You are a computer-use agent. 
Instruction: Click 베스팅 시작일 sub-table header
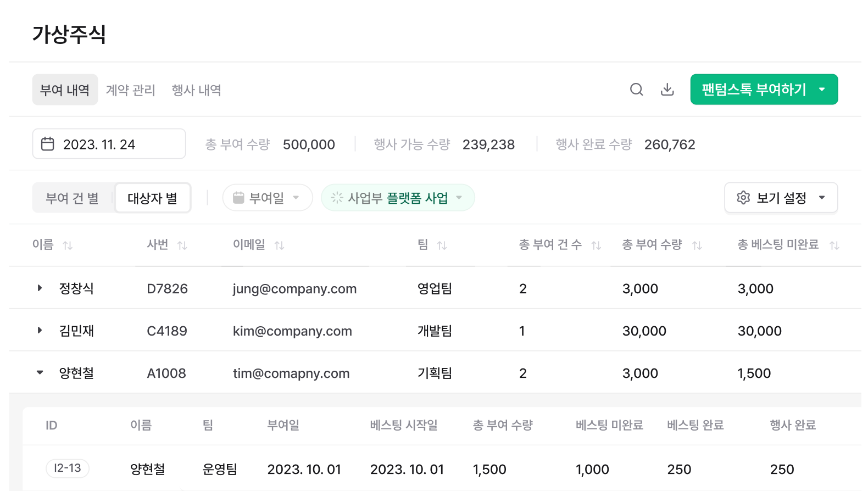pyautogui.click(x=404, y=425)
